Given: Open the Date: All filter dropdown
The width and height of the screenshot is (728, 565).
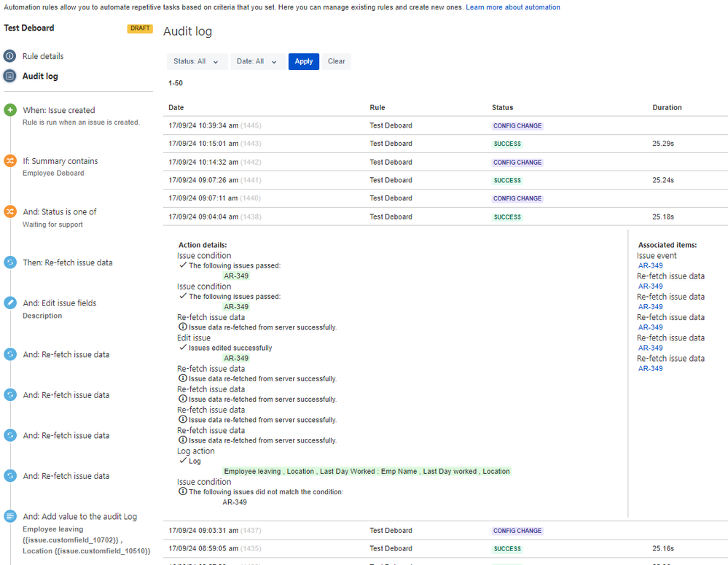Looking at the screenshot, I should pyautogui.click(x=257, y=61).
